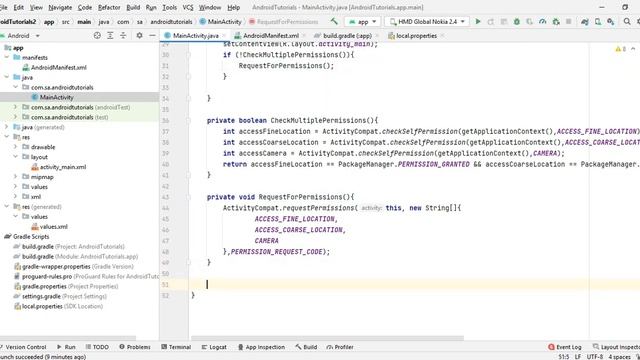640x360 pixels.
Task: Open the VCS menu
Action: 188,7
